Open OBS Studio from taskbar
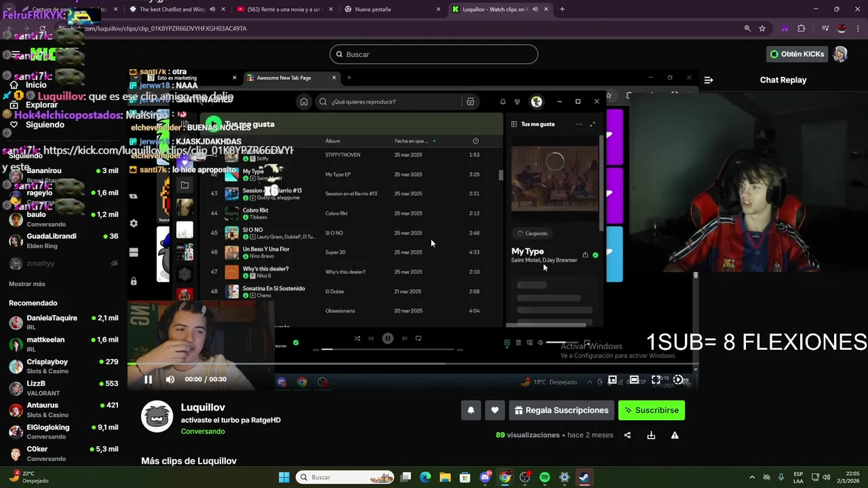This screenshot has width=868, height=488. 525,477
